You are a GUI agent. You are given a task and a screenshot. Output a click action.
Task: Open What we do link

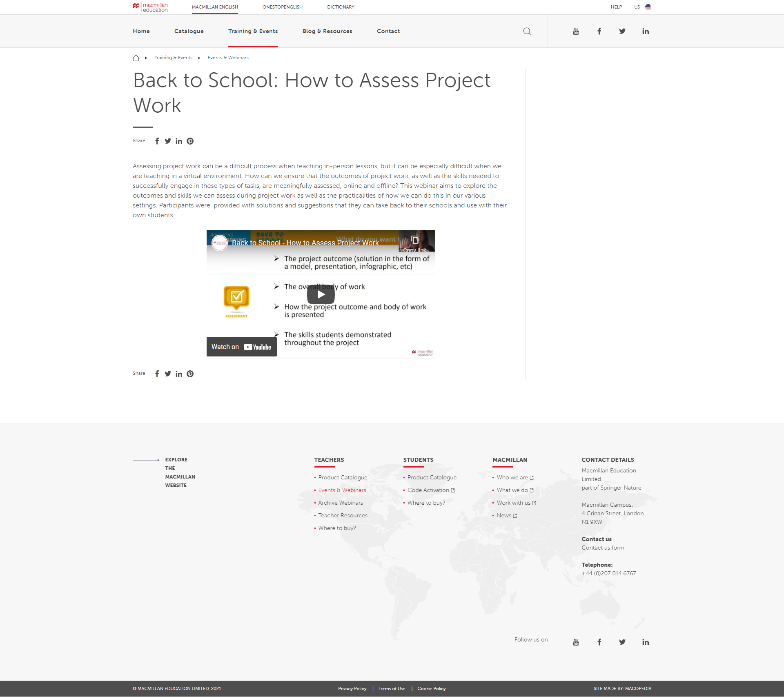[515, 490]
